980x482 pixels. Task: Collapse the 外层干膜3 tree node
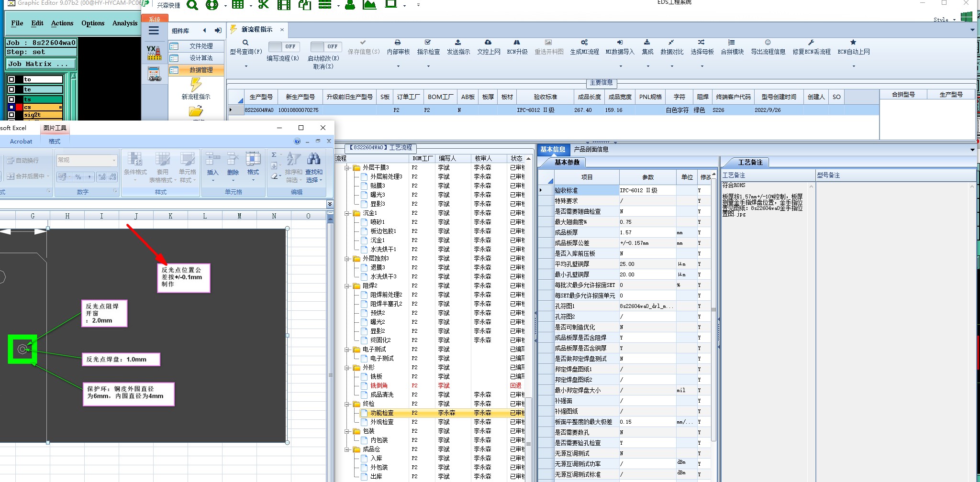(347, 168)
